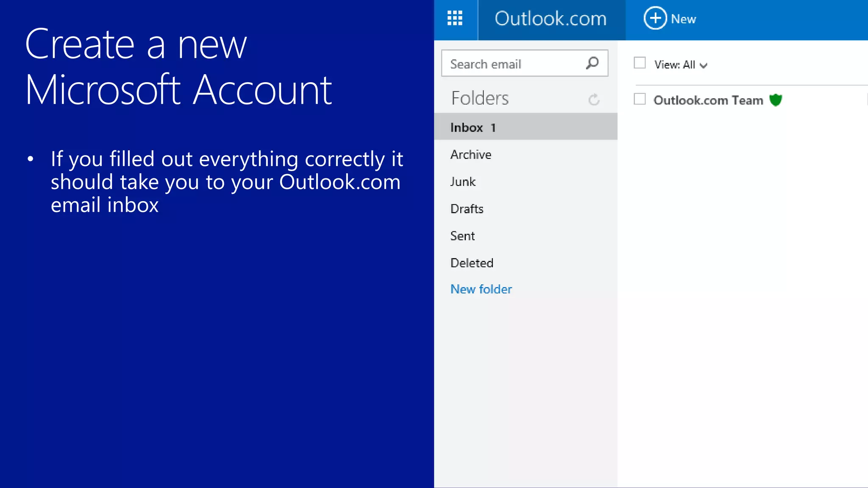The width and height of the screenshot is (868, 488).
Task: Go to the Junk folder
Action: tap(463, 182)
